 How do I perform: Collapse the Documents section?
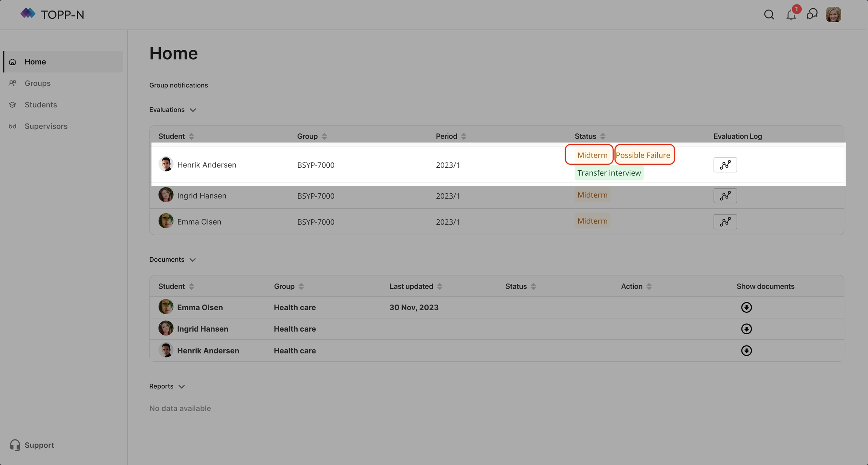pyautogui.click(x=193, y=260)
